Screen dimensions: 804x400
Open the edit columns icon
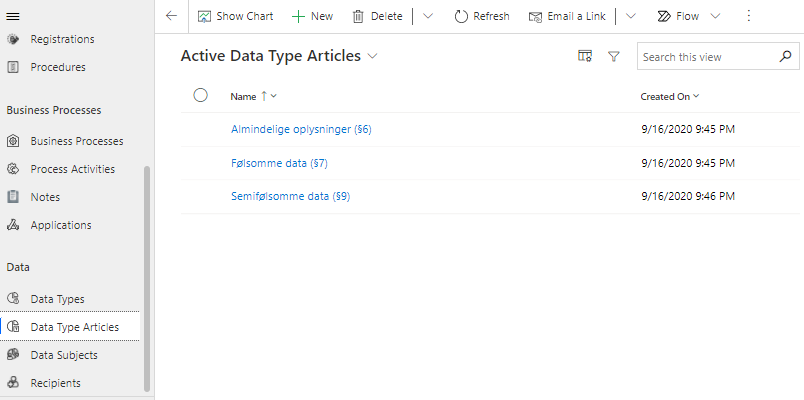pyautogui.click(x=585, y=57)
